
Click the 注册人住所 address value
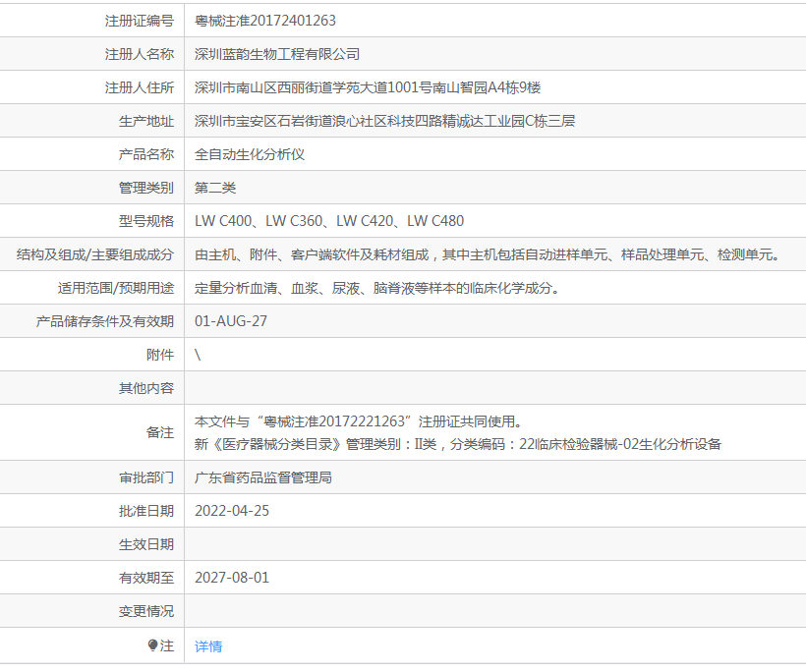pyautogui.click(x=368, y=87)
